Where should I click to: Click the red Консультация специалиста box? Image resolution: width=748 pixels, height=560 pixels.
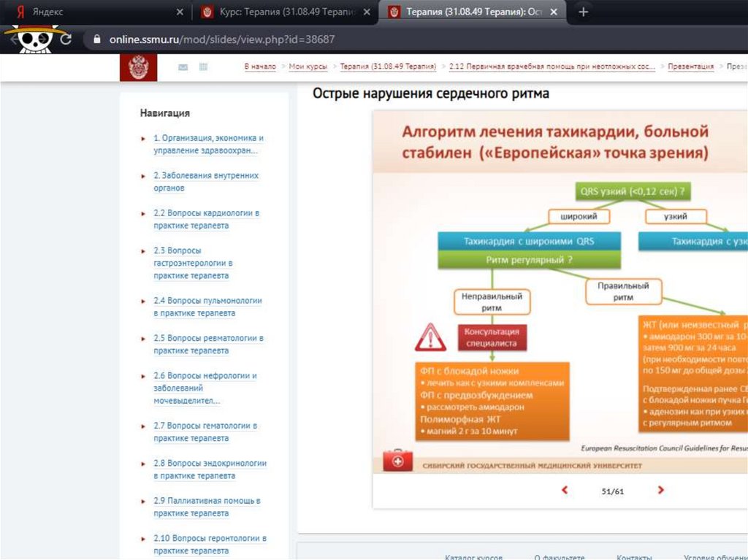point(492,337)
